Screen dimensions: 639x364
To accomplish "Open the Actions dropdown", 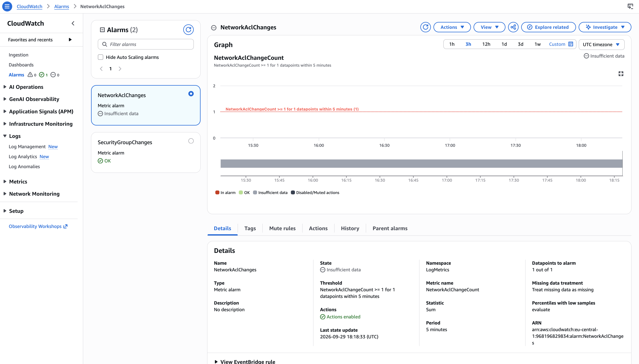I will point(452,27).
